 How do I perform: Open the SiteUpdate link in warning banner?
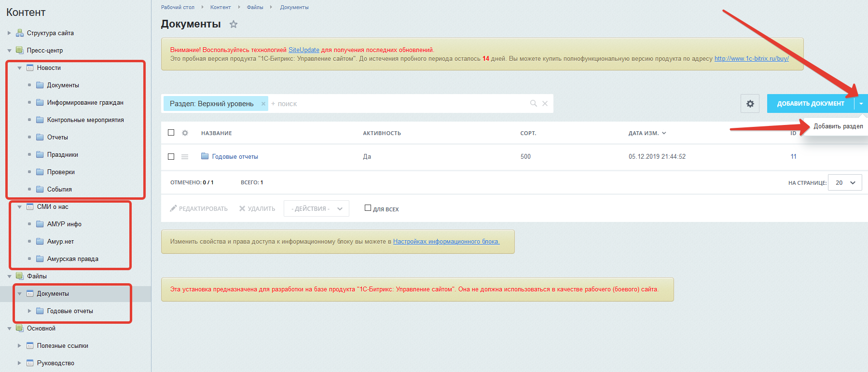pyautogui.click(x=303, y=50)
